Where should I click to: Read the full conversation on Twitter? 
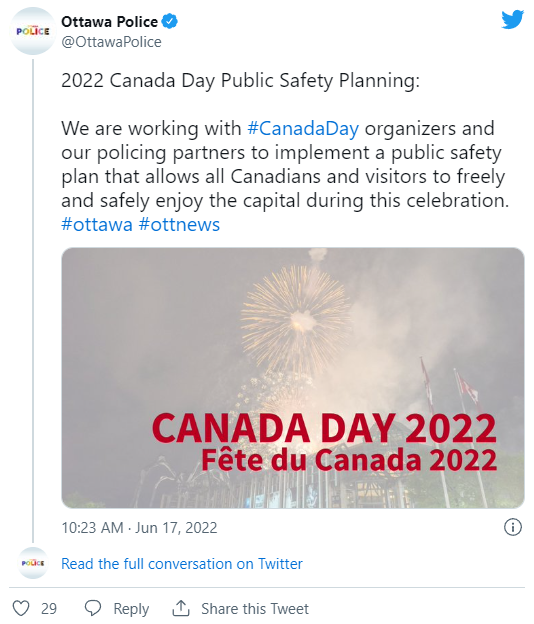point(182,564)
